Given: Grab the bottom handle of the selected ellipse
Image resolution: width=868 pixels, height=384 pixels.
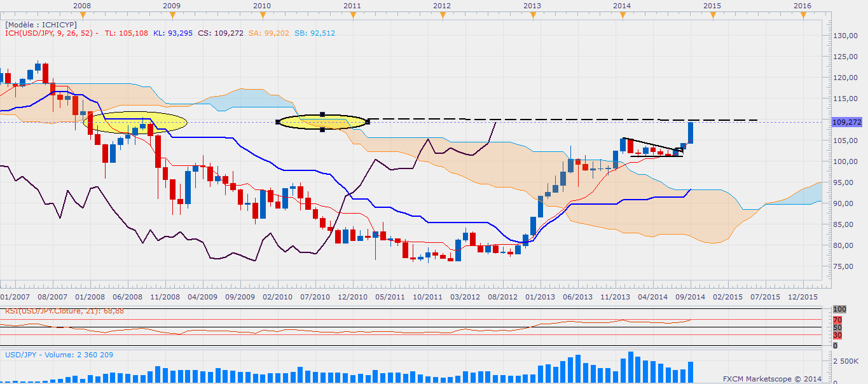Looking at the screenshot, I should tap(322, 129).
